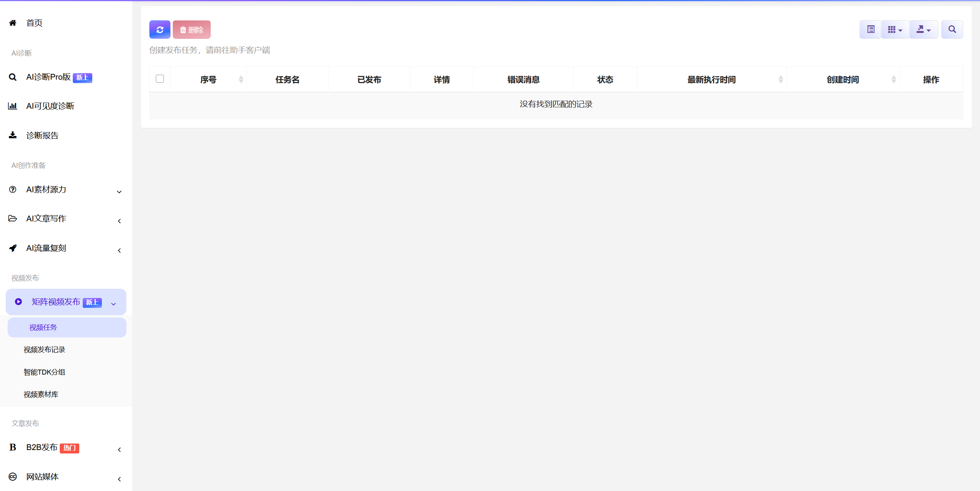
Task: Open 视频发布记录 submenu item
Action: click(x=44, y=350)
